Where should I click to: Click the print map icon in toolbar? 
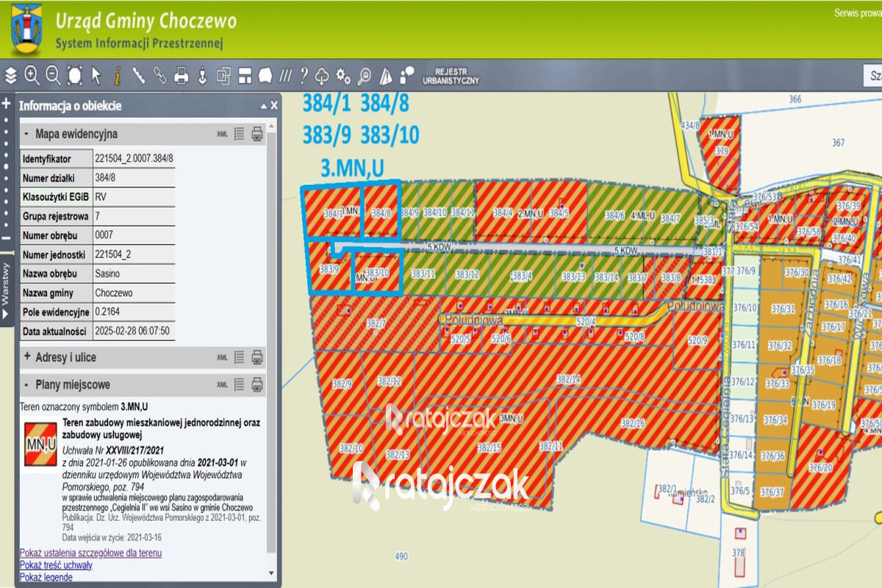[181, 76]
